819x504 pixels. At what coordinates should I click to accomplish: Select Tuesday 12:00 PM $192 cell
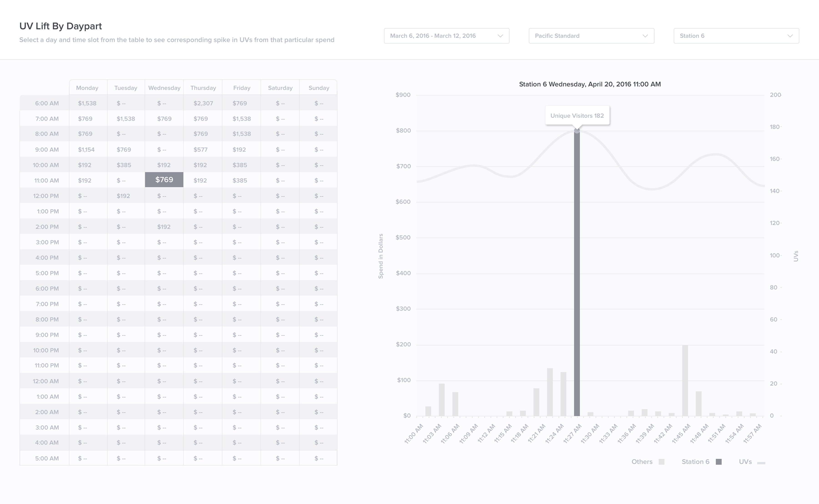tap(123, 196)
